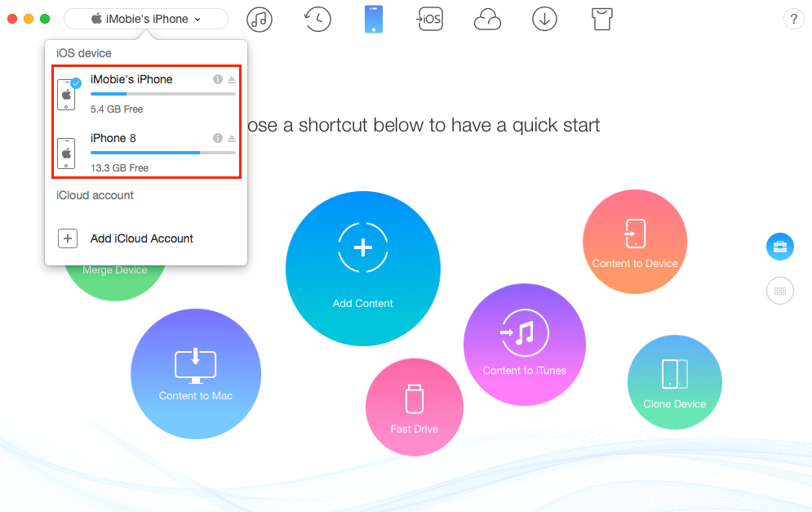
Task: Open the Content to Mac shortcut
Action: pos(196,374)
